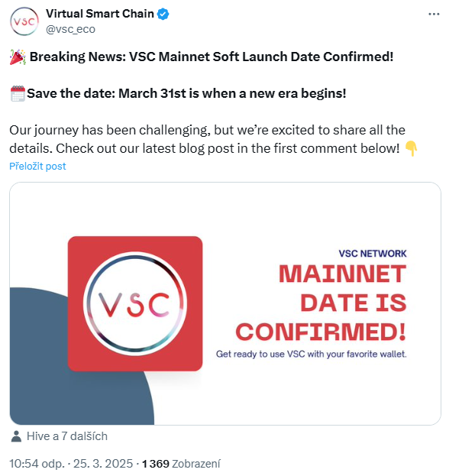Click the Přeložit post translate link

coord(37,166)
